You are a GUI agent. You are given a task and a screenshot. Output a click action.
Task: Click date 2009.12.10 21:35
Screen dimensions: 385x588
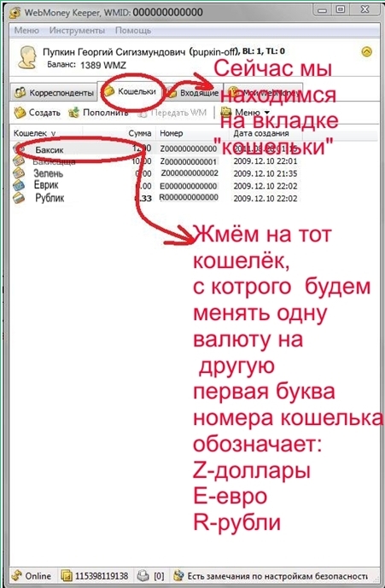[x=265, y=173]
